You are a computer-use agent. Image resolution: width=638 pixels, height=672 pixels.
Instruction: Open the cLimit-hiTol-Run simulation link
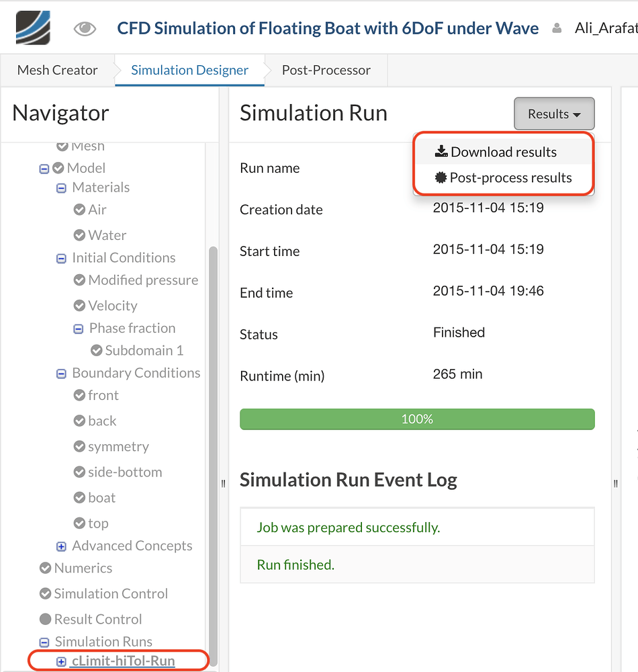[123, 661]
